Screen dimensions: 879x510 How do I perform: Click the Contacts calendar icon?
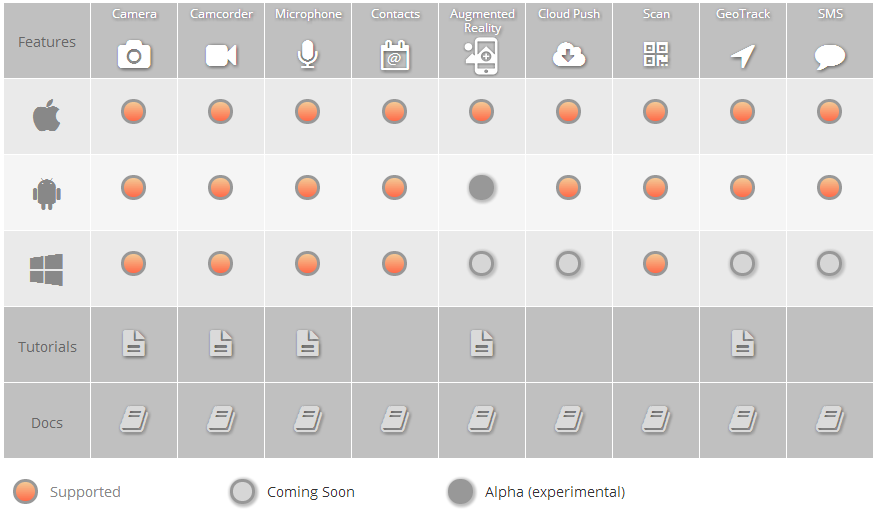coord(395,55)
